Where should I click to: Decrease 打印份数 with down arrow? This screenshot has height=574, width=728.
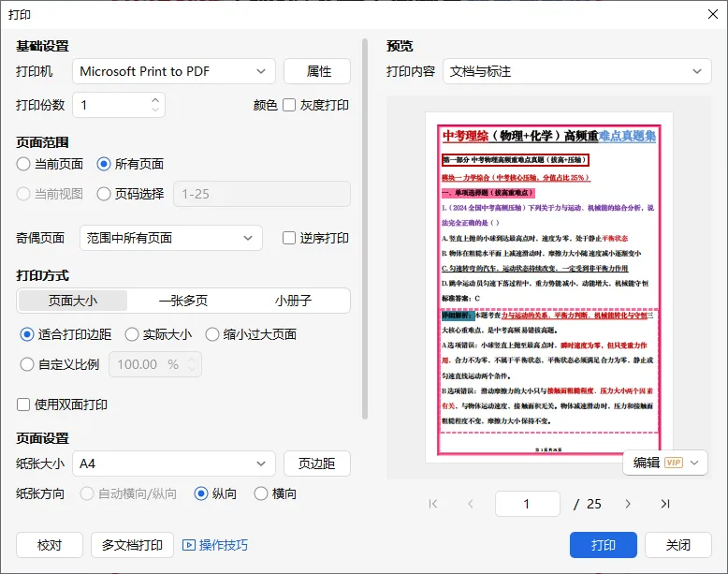pos(155,110)
